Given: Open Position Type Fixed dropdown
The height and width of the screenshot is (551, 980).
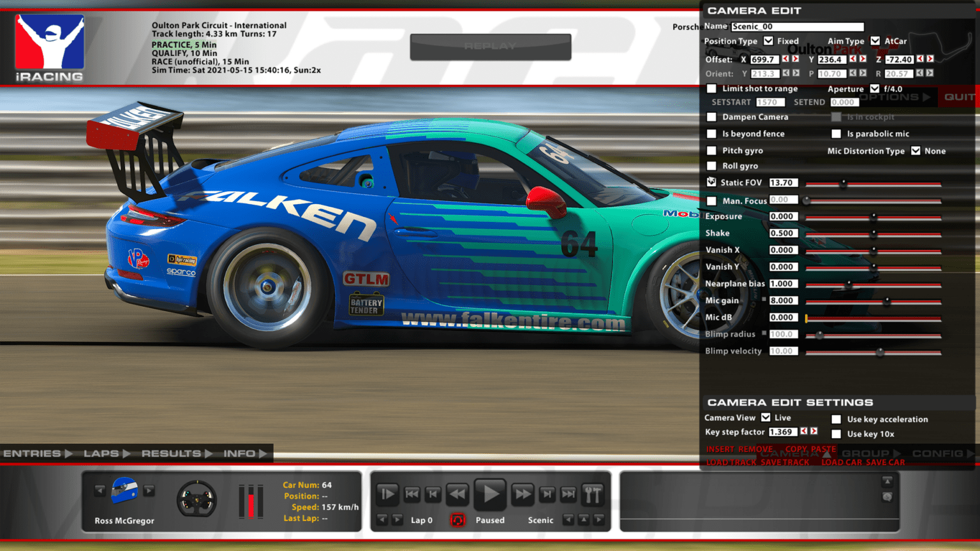Looking at the screenshot, I should [x=768, y=41].
